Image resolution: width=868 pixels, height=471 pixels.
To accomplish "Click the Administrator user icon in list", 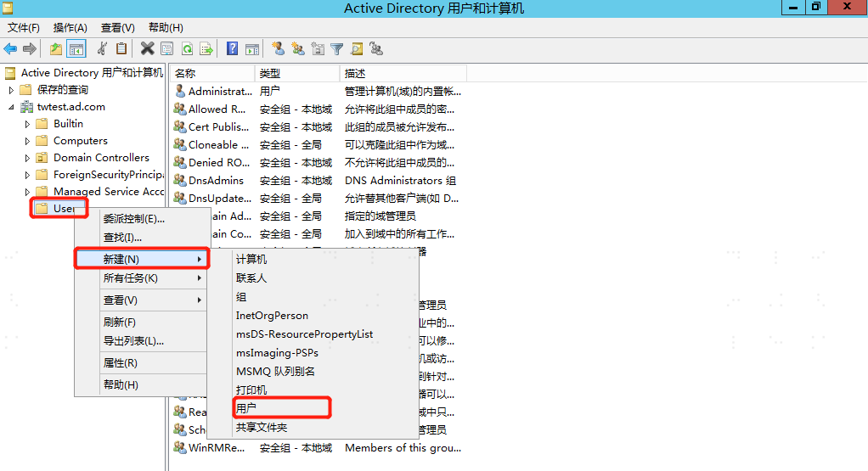I will pyautogui.click(x=180, y=91).
